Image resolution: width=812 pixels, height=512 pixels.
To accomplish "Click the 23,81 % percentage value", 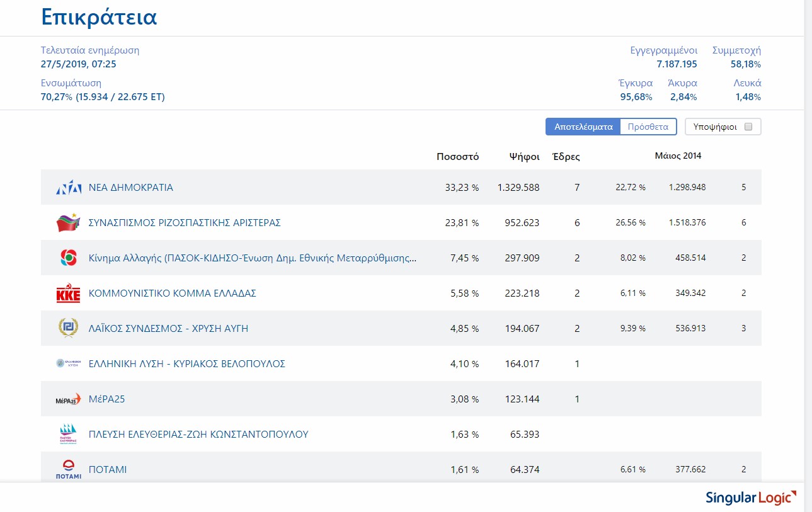I will point(461,223).
